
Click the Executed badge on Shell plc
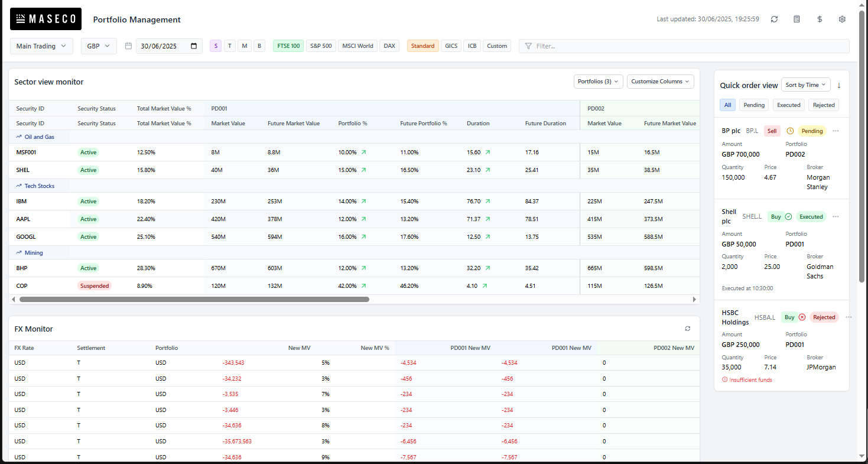point(811,216)
